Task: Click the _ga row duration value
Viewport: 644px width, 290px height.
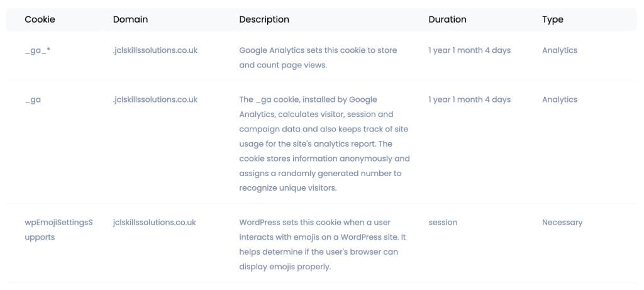Action: 469,99
